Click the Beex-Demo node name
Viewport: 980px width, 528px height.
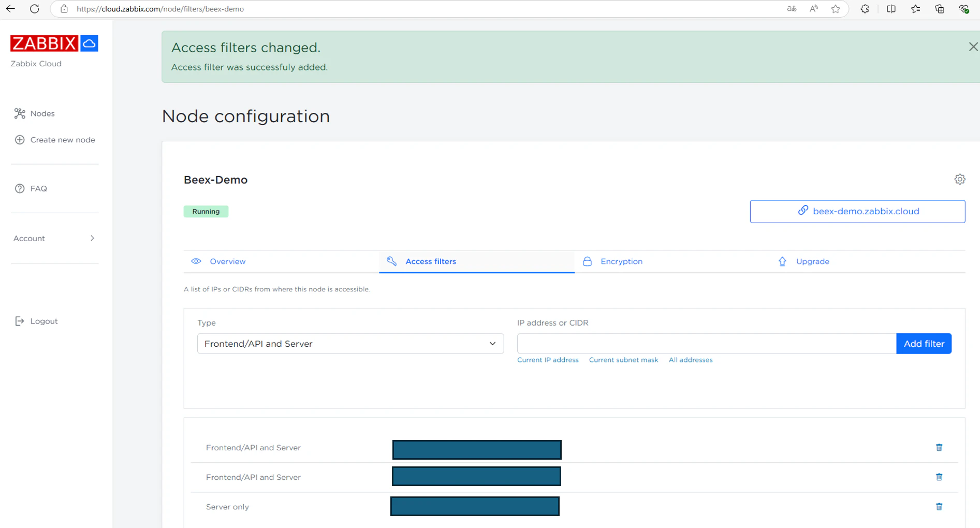pyautogui.click(x=215, y=180)
